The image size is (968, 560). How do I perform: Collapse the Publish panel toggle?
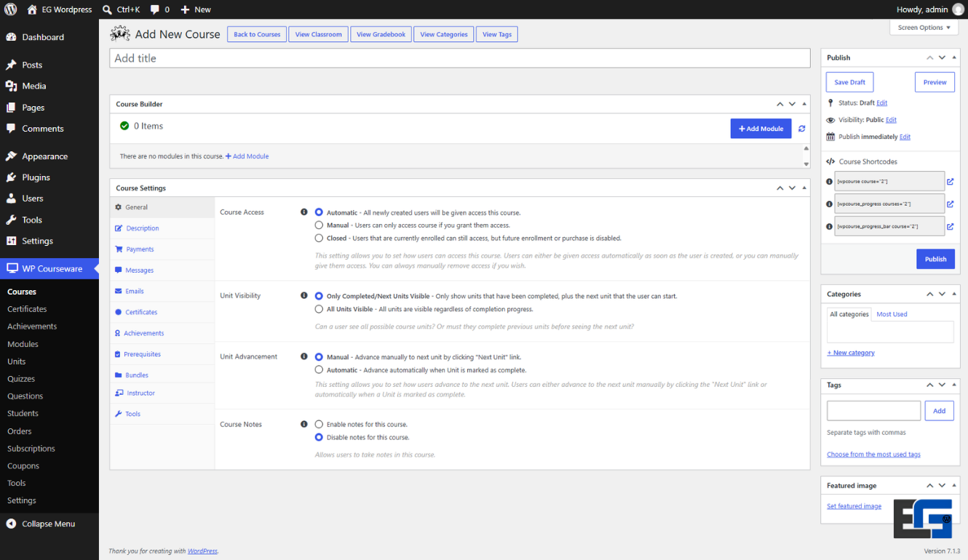pyautogui.click(x=954, y=57)
